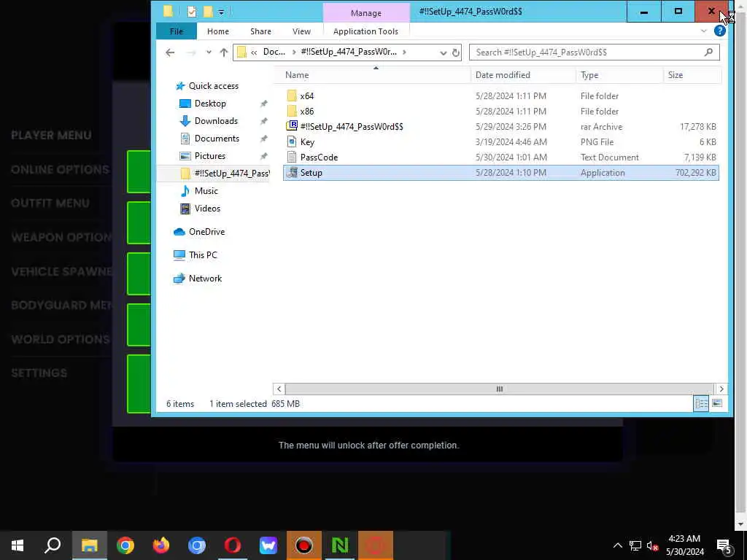This screenshot has height=560, width=747.
Task: Open Explorer Help question mark
Action: [719, 31]
